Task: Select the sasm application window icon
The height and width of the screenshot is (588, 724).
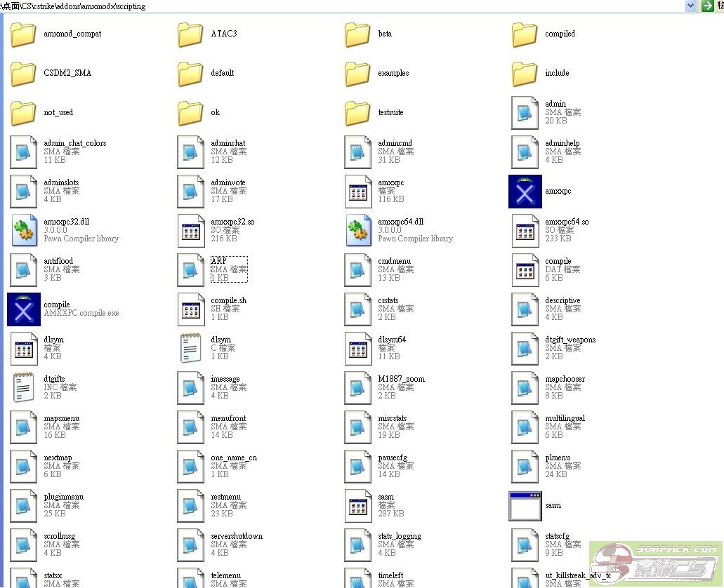Action: click(x=525, y=506)
